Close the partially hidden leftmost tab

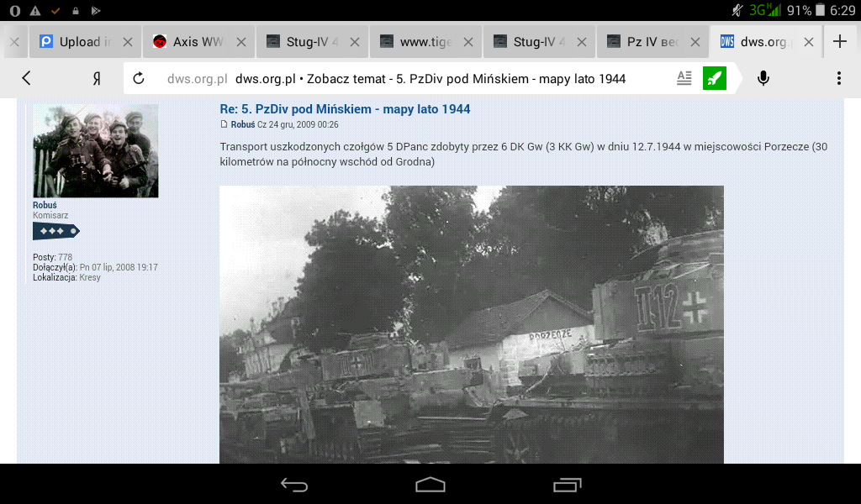coord(14,42)
